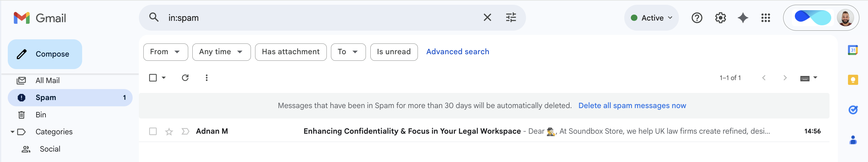This screenshot has height=162, width=868.
Task: Click the Support help question icon
Action: [x=697, y=18]
